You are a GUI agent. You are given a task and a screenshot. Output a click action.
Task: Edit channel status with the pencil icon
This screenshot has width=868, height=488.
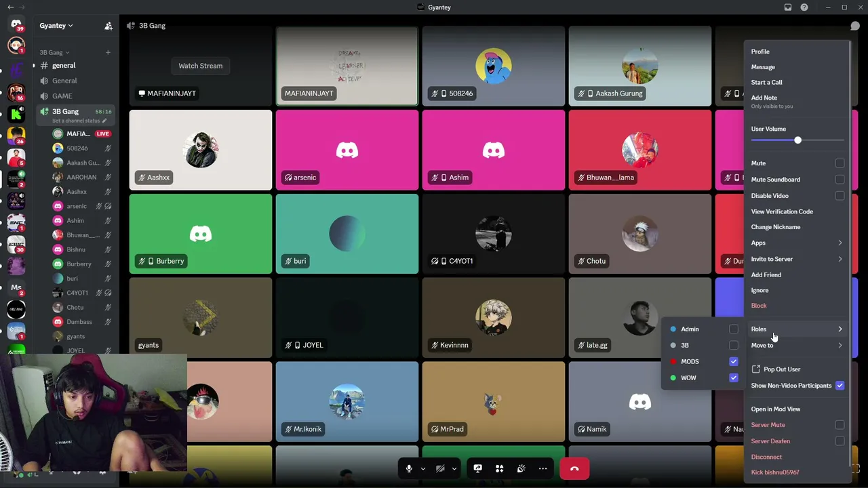(x=104, y=121)
